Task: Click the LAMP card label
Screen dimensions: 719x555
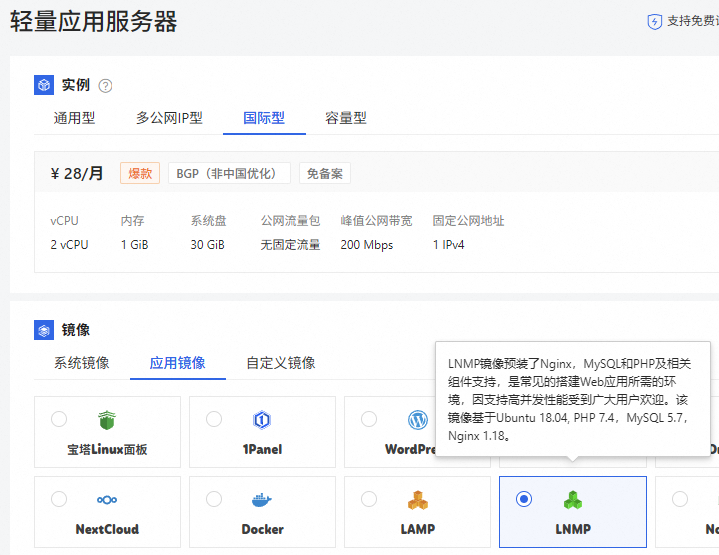Action: click(418, 529)
